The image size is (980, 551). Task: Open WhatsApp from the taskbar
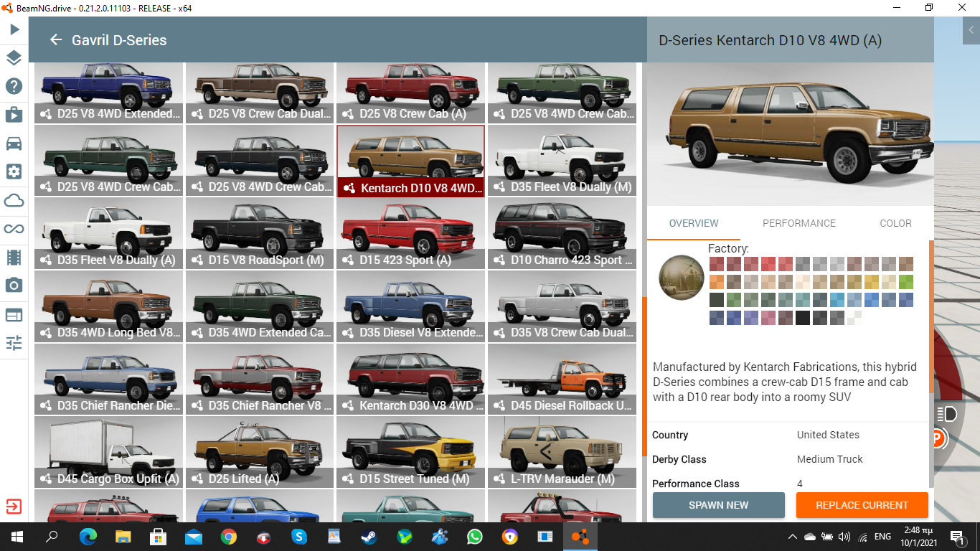tap(475, 536)
